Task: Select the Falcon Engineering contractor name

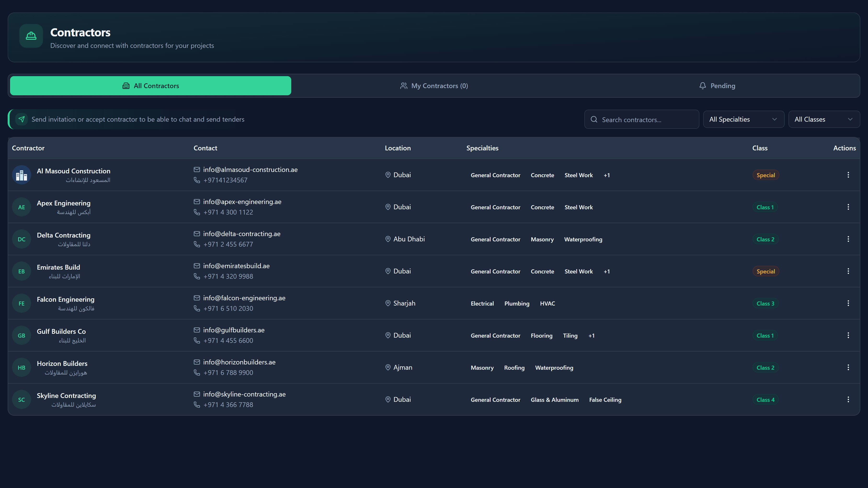Action: pyautogui.click(x=66, y=299)
